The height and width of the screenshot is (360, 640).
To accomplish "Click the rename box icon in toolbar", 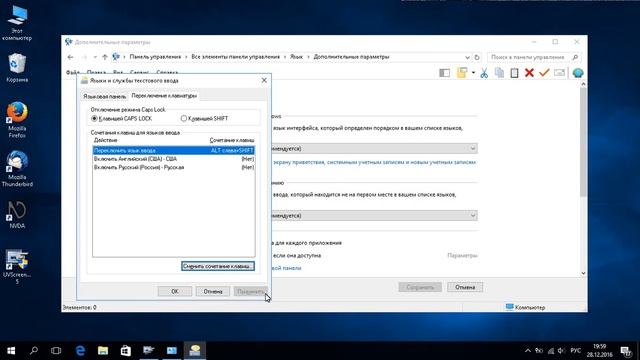I will 560,73.
